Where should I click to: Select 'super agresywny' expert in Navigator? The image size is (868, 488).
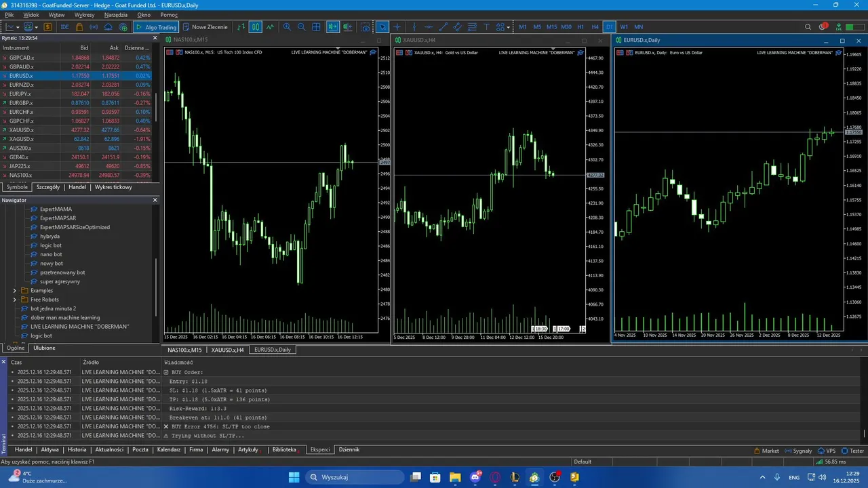tap(60, 281)
